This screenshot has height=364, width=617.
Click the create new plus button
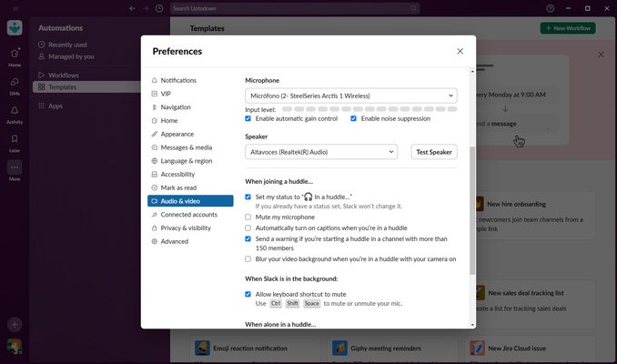tap(15, 324)
